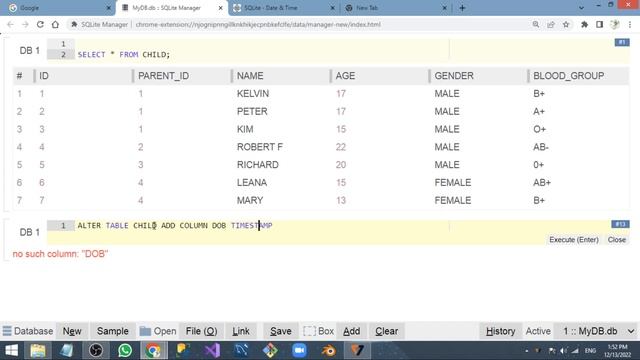Go forward in browser history
Image resolution: width=640 pixels, height=360 pixels.
[25, 24]
